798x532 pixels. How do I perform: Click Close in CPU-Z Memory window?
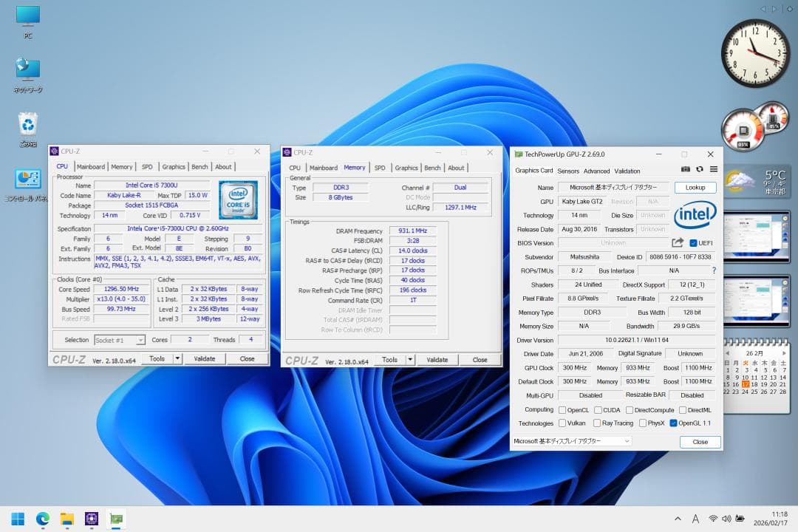click(480, 360)
